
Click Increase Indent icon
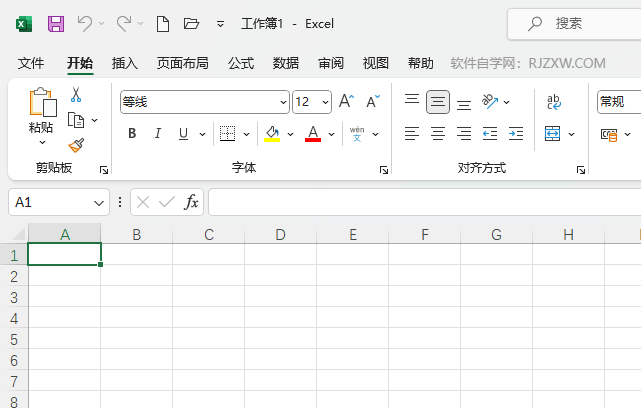click(516, 134)
